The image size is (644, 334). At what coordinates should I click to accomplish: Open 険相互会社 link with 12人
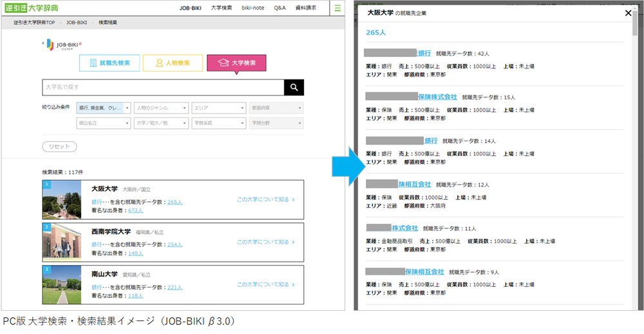pyautogui.click(x=414, y=184)
